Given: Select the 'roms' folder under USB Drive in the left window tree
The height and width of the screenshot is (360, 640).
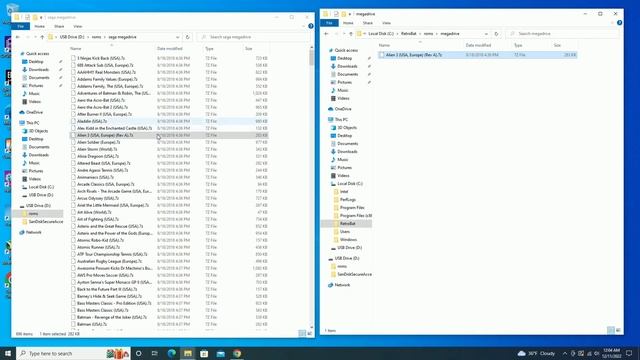Looking at the screenshot, I should (x=33, y=214).
